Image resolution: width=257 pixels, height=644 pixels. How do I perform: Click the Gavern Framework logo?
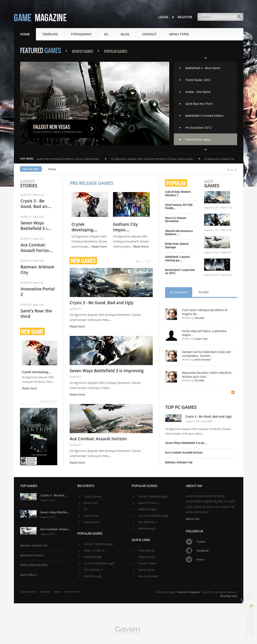[127, 630]
